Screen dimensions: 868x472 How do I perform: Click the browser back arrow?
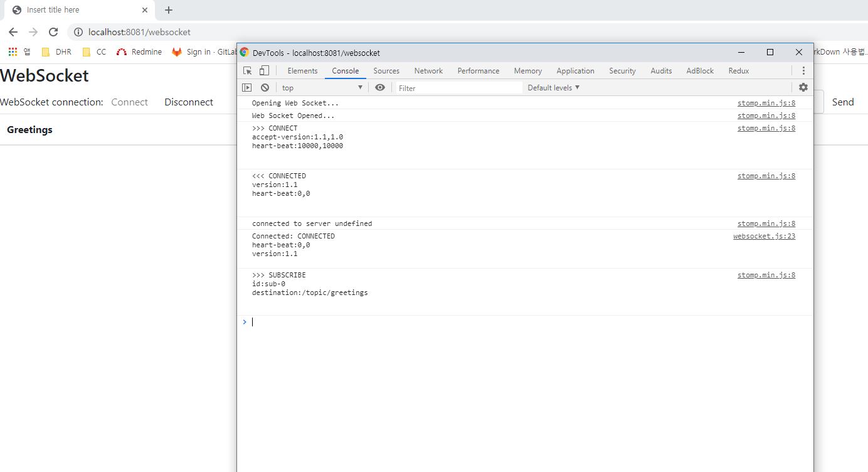click(x=13, y=32)
